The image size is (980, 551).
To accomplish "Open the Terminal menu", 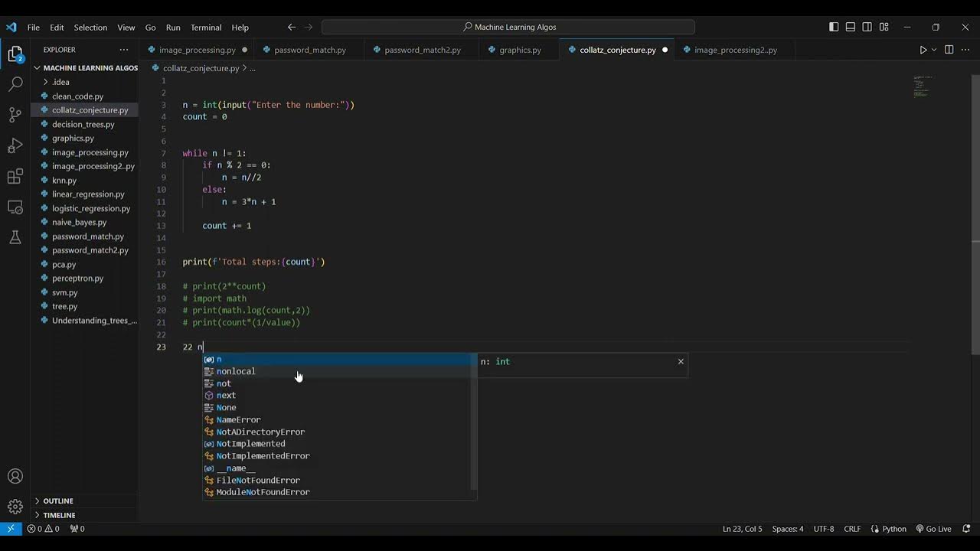I will click(x=206, y=27).
